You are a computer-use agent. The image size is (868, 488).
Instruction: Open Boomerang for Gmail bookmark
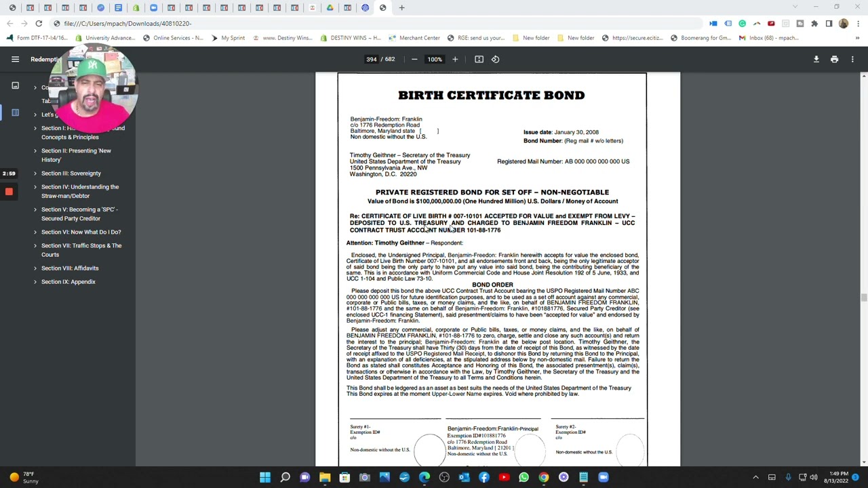click(x=701, y=38)
